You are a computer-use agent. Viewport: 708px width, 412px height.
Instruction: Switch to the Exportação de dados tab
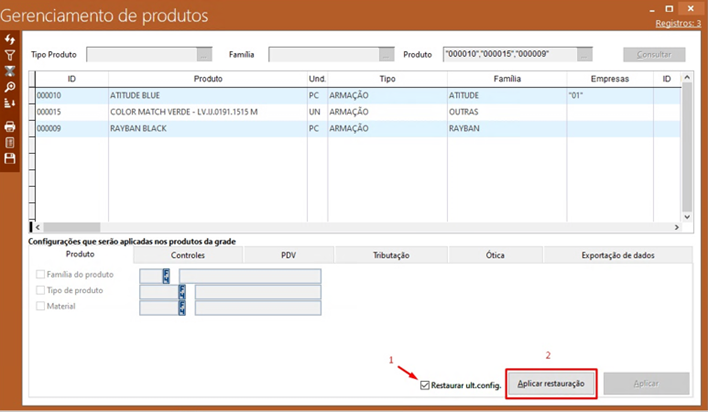(617, 256)
